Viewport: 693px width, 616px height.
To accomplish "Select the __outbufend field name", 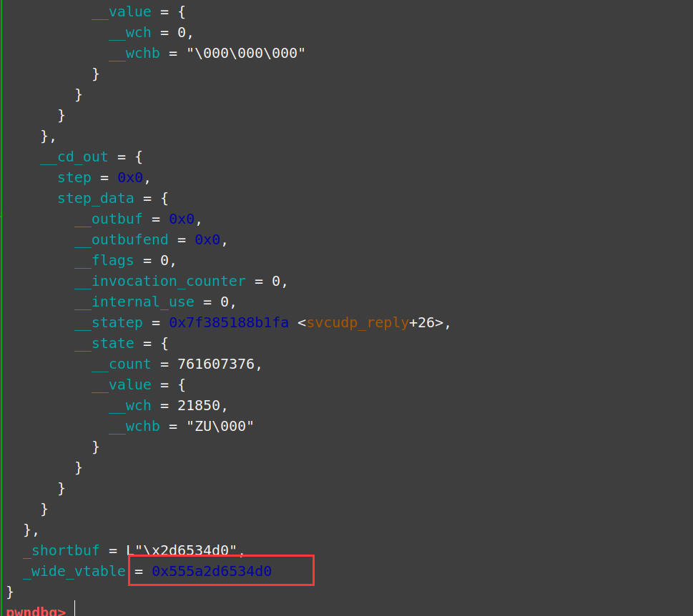I will coord(121,240).
